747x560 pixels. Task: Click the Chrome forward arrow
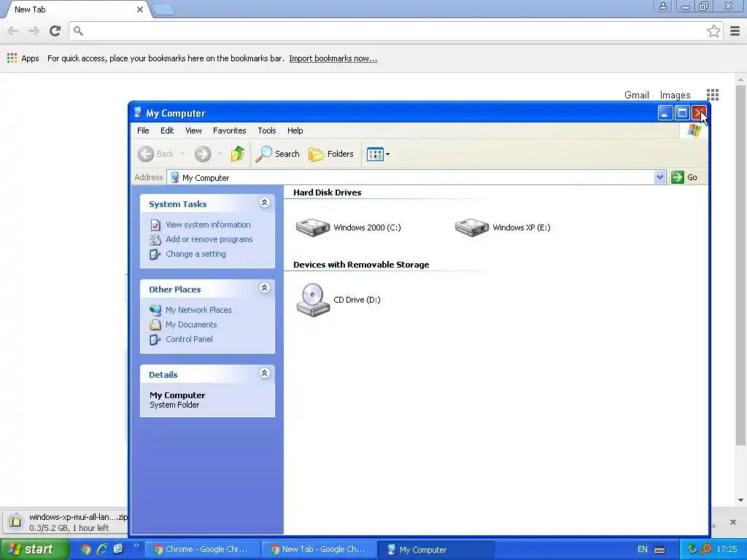point(34,31)
